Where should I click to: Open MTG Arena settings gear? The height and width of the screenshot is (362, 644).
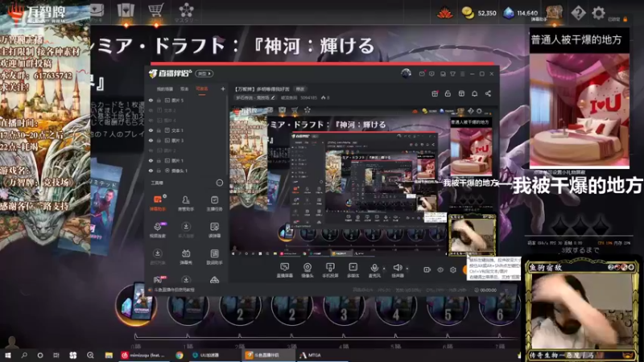click(598, 13)
